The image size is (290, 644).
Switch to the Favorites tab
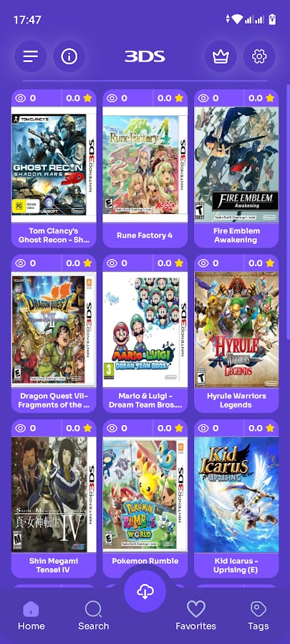click(x=196, y=615)
